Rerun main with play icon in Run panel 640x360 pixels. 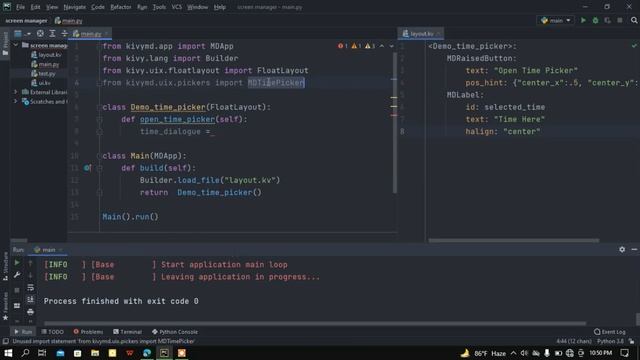(x=17, y=263)
